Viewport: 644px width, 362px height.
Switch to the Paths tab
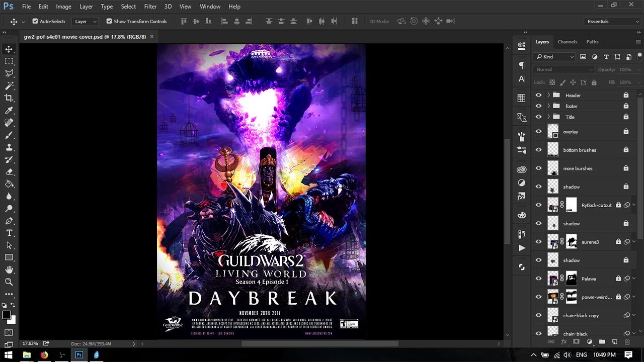[592, 42]
